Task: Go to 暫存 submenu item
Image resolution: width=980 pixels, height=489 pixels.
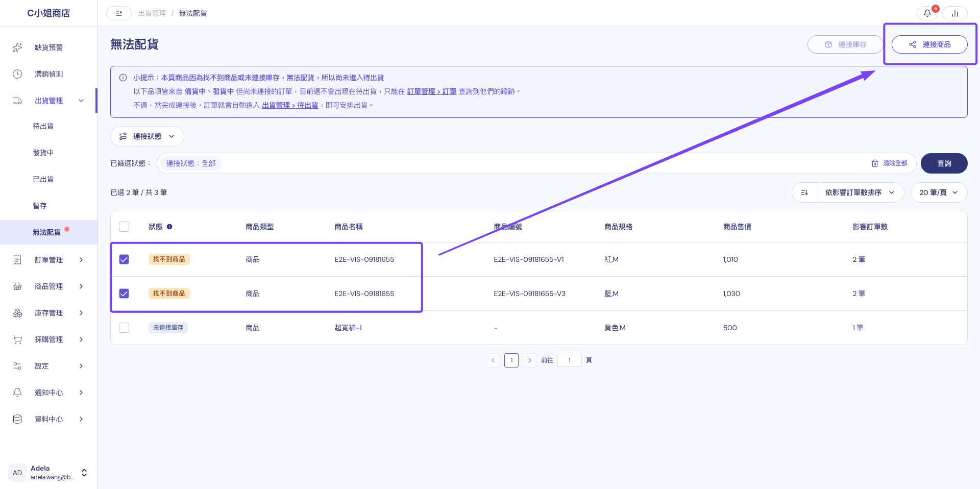Action: point(40,206)
